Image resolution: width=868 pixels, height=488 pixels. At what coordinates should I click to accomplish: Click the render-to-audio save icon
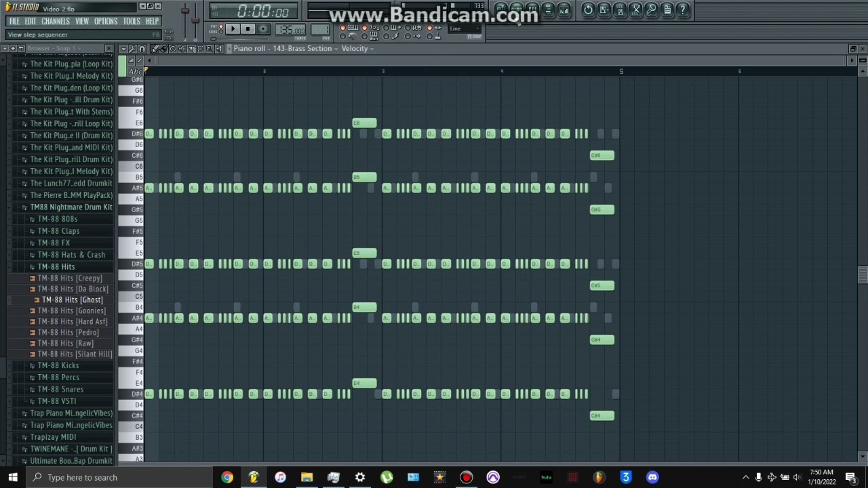tap(620, 9)
